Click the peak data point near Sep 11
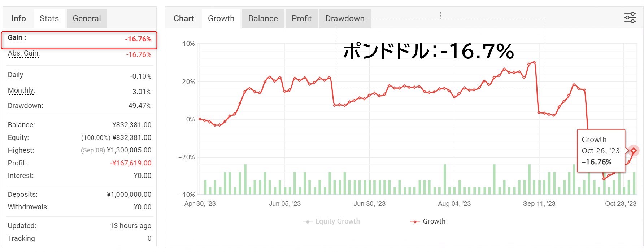Image resolution: width=644 pixels, height=252 pixels. 534,62
